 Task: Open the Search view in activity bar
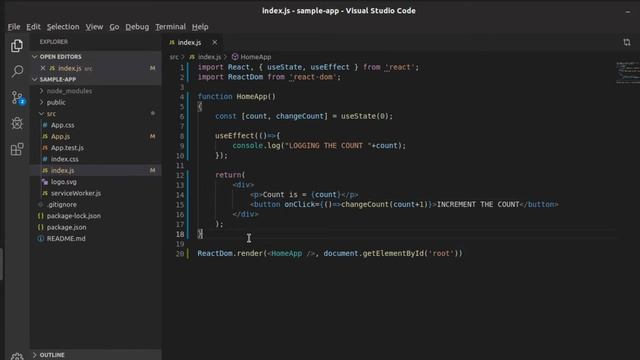pyautogui.click(x=17, y=71)
